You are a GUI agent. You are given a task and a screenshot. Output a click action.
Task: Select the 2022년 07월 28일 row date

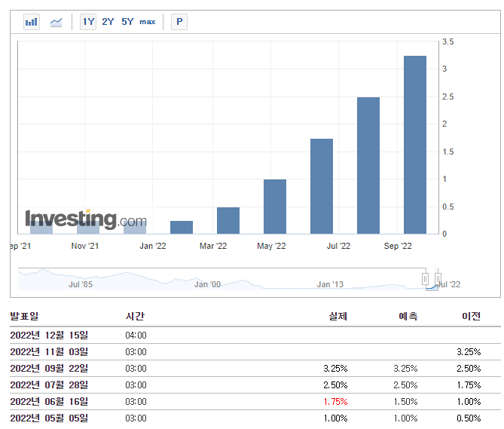click(x=49, y=385)
